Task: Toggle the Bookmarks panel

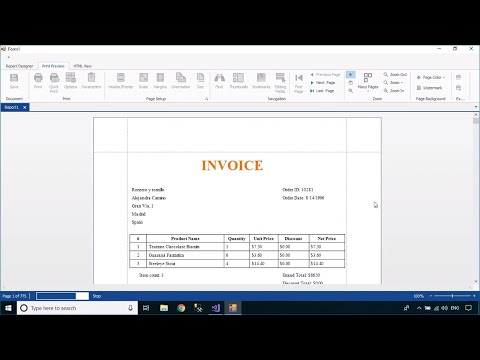Action: pyautogui.click(x=261, y=81)
